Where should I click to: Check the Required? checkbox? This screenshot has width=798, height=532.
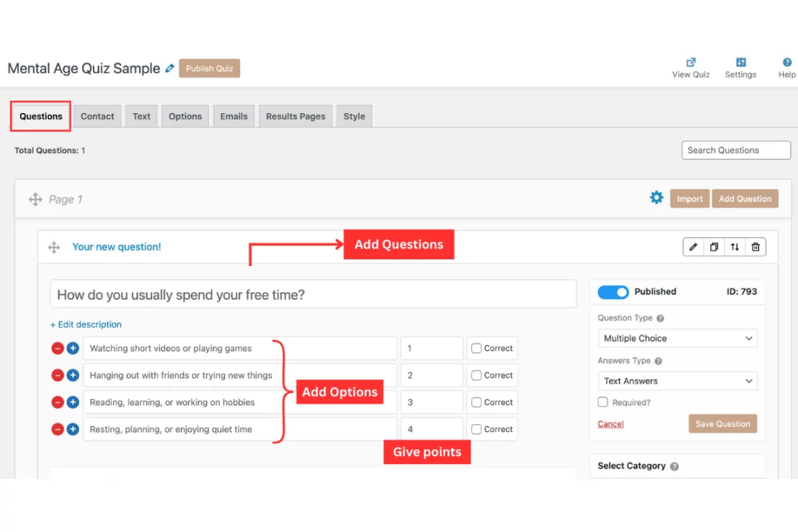603,403
